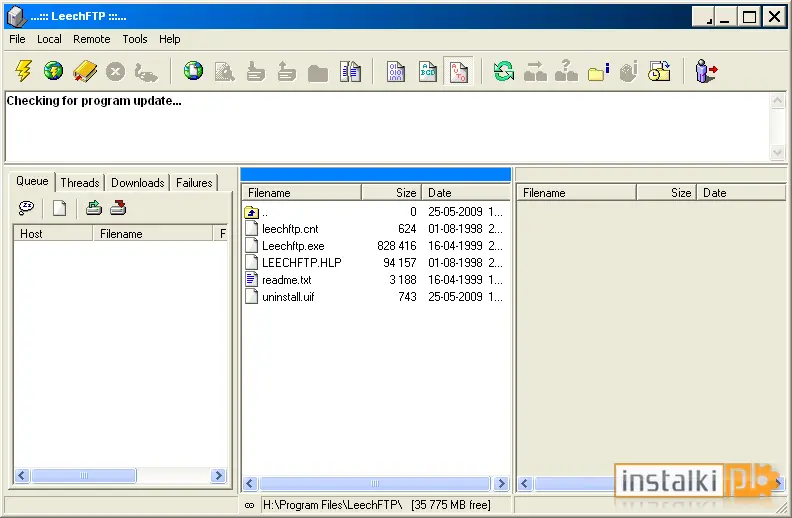This screenshot has height=518, width=792.
Task: Switch to the Queue tab
Action: click(32, 181)
